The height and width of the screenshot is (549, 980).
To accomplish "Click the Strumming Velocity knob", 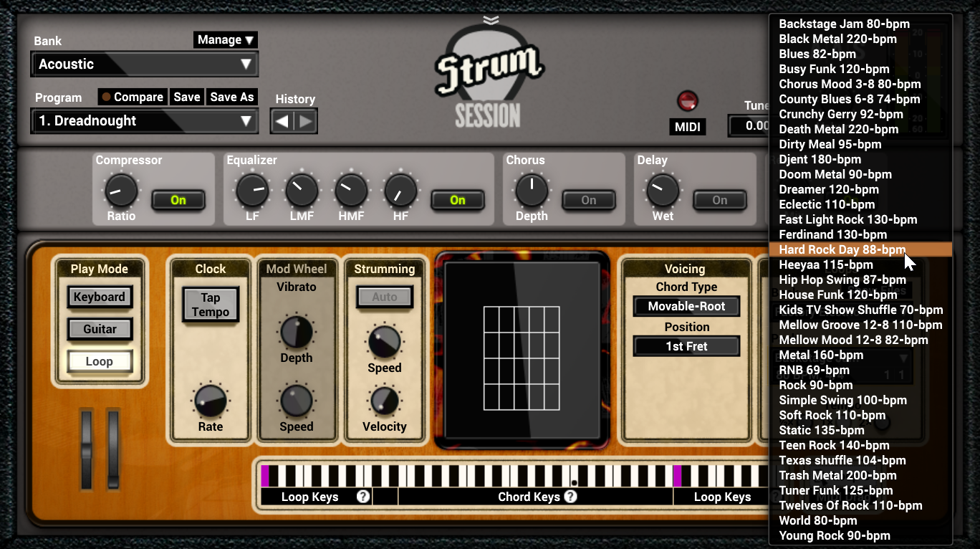I will [385, 401].
